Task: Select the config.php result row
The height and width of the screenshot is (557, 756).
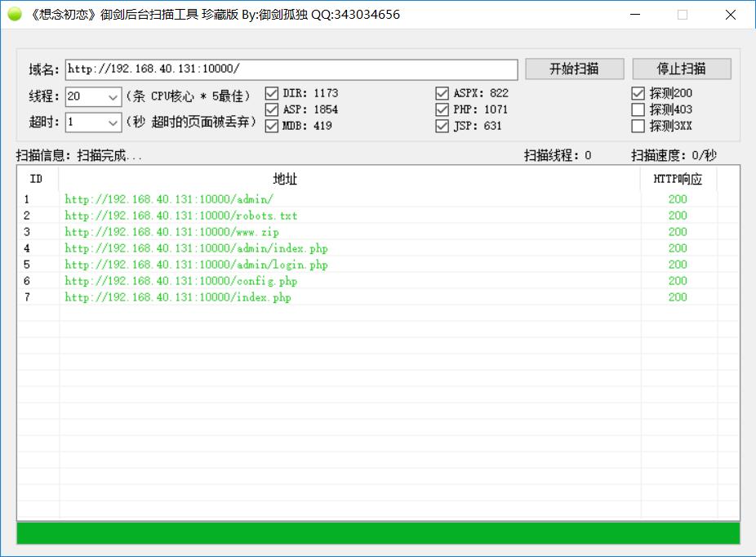Action: click(x=377, y=281)
